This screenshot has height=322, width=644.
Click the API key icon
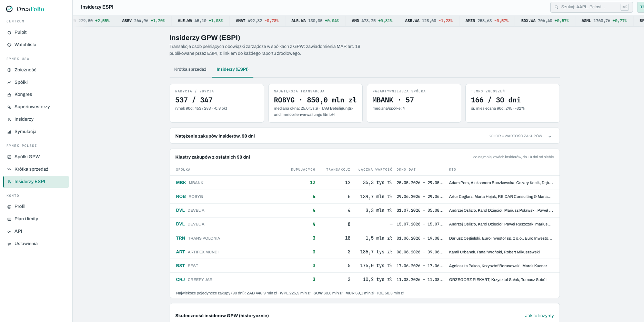pyautogui.click(x=9, y=231)
